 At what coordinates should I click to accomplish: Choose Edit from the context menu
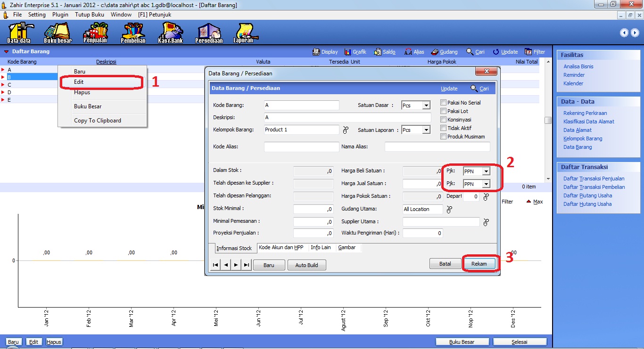79,82
